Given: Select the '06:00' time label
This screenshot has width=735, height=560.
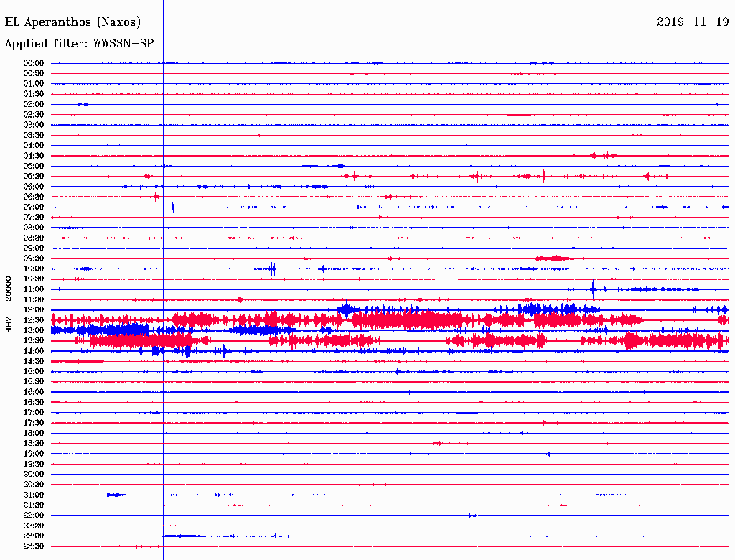Looking at the screenshot, I should [34, 187].
